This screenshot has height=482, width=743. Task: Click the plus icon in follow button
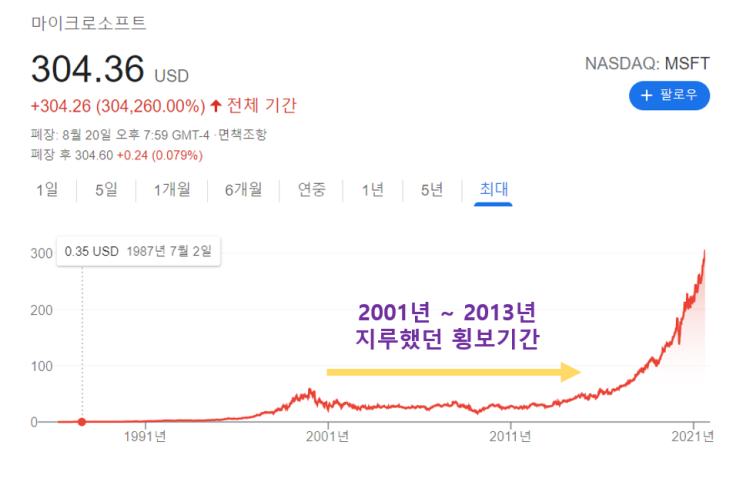pos(646,96)
